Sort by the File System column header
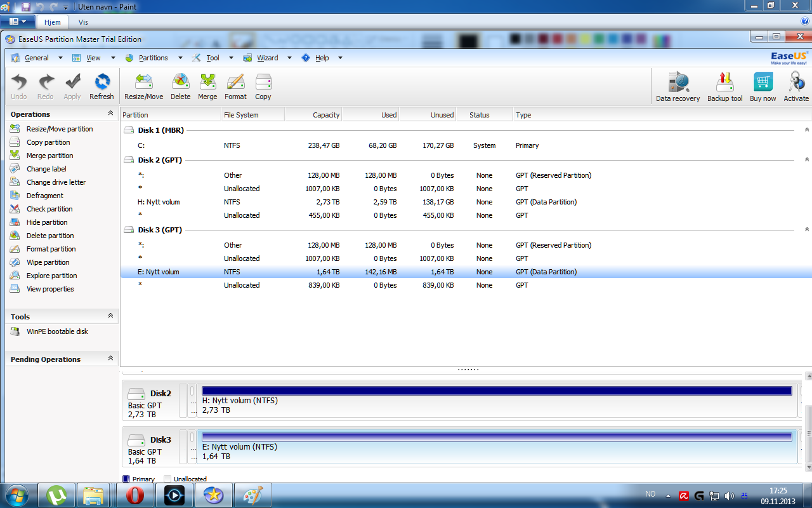812x508 pixels. tap(252, 115)
